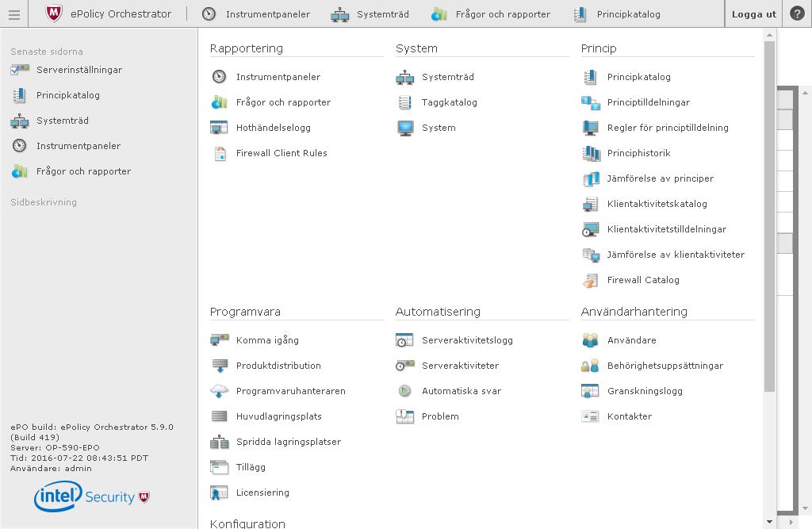Click Firewall Catalog icon
812x529 pixels.
tap(590, 280)
